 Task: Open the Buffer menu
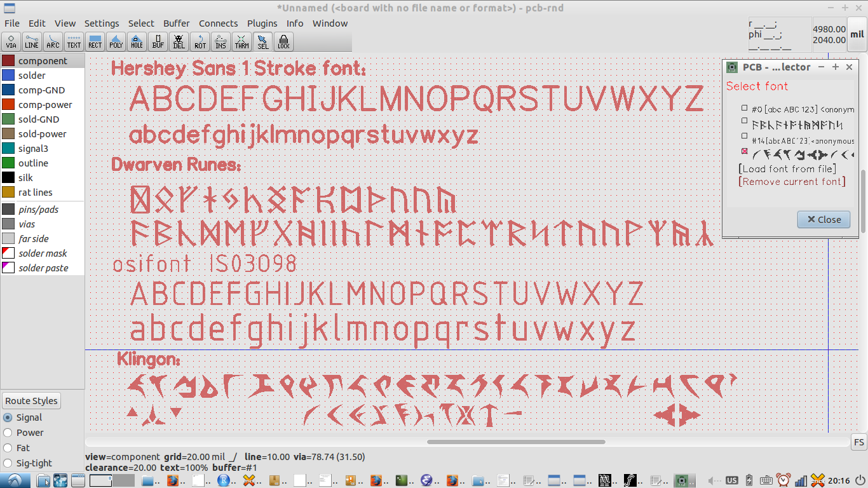coord(176,23)
